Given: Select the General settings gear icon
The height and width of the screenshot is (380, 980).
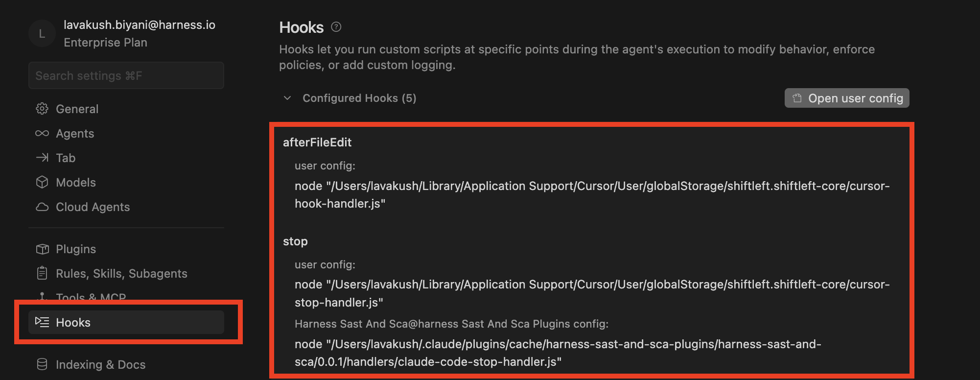Looking at the screenshot, I should (42, 109).
